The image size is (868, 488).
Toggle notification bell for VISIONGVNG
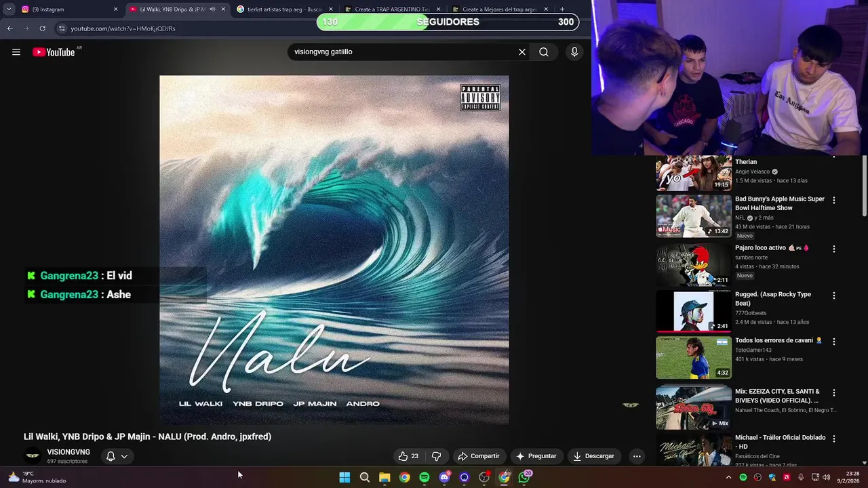[111, 456]
